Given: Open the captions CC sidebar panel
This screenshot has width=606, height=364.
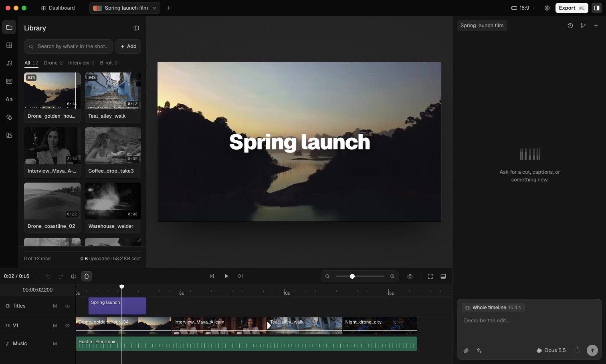Looking at the screenshot, I should click(9, 81).
